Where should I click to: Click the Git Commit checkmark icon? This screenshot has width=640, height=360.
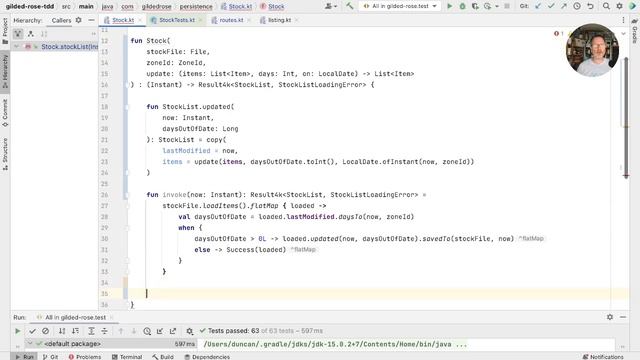point(551,6)
